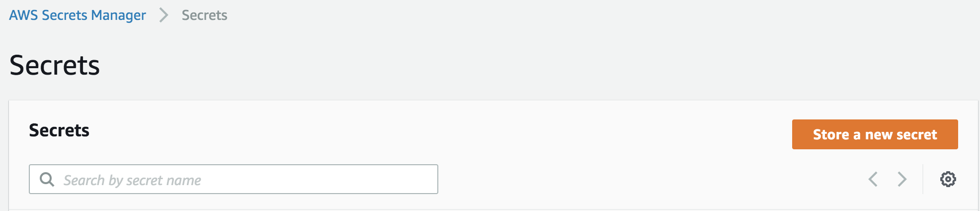The width and height of the screenshot is (980, 211).
Task: Click the search icon inside filter box
Action: (47, 179)
